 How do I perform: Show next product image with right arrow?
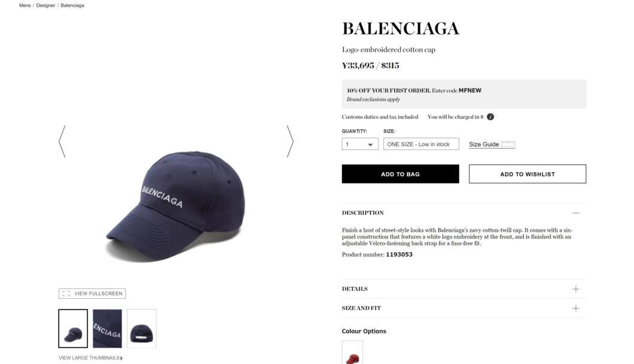pyautogui.click(x=290, y=142)
